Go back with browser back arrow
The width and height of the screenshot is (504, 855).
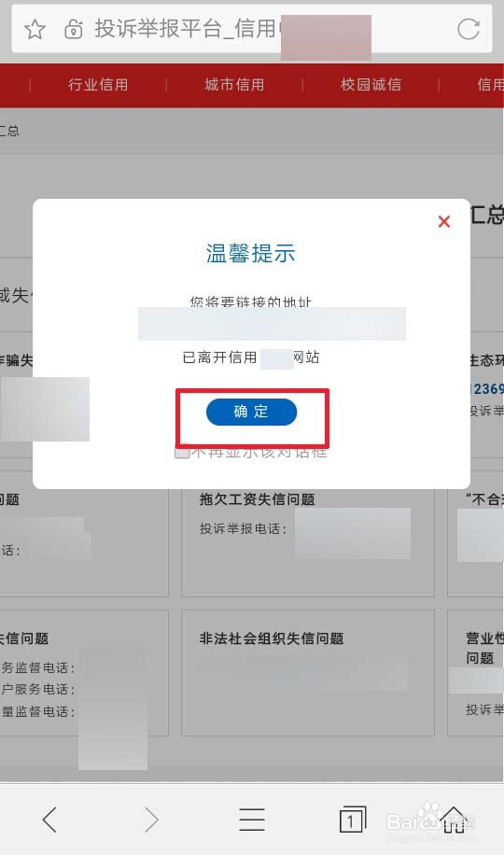click(x=49, y=820)
